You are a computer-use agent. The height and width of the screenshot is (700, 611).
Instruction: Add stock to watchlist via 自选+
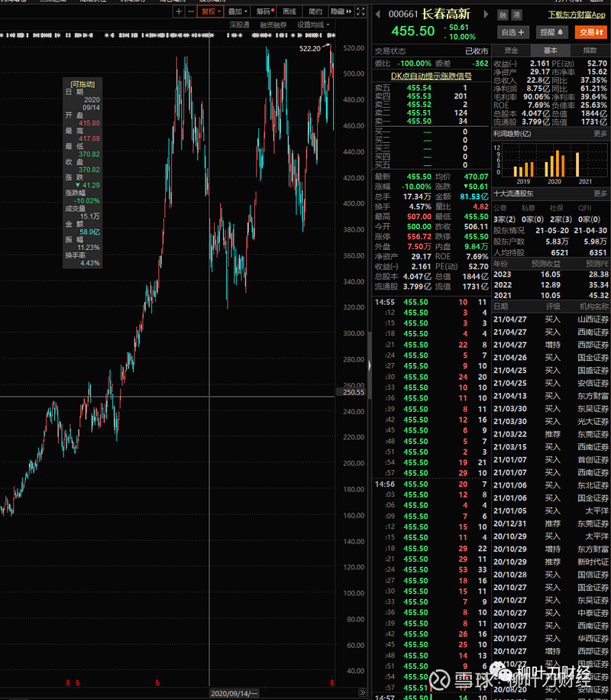512,32
